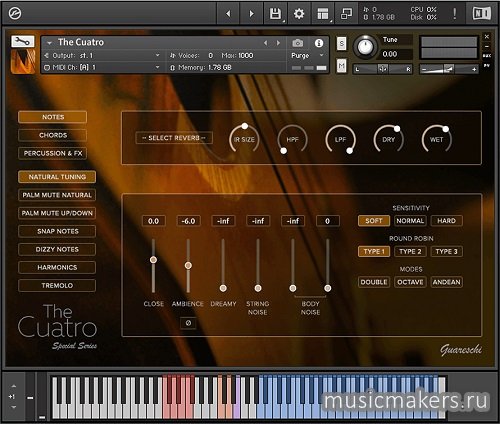Image resolution: width=500 pixels, height=424 pixels.
Task: Select HARMONICS articulation
Action: coord(57,267)
